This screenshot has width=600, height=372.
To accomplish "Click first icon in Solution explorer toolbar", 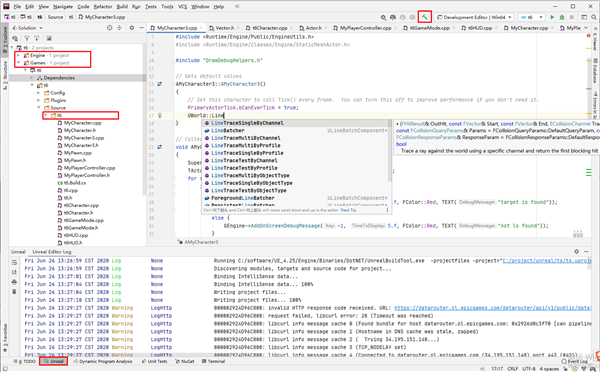I will pyautogui.click(x=15, y=38).
